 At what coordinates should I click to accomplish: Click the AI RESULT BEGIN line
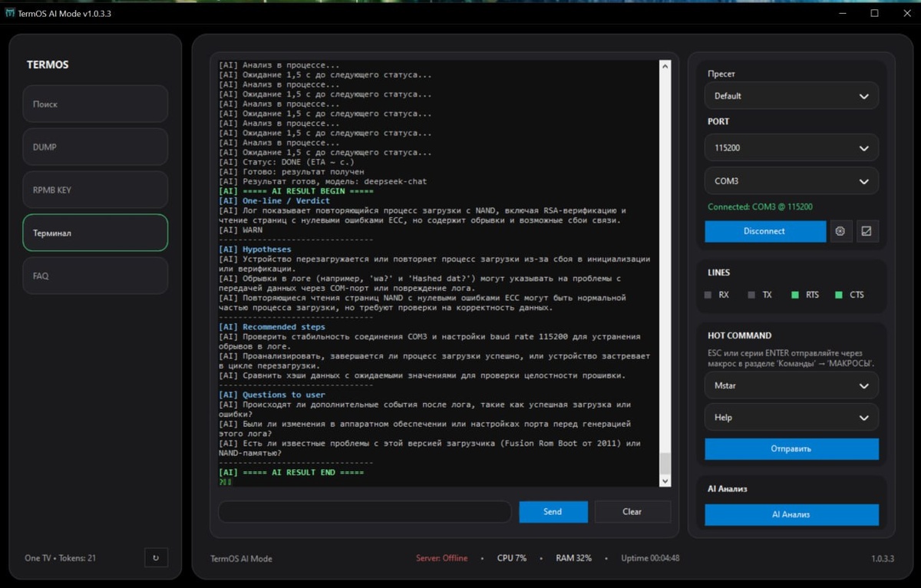pos(296,191)
